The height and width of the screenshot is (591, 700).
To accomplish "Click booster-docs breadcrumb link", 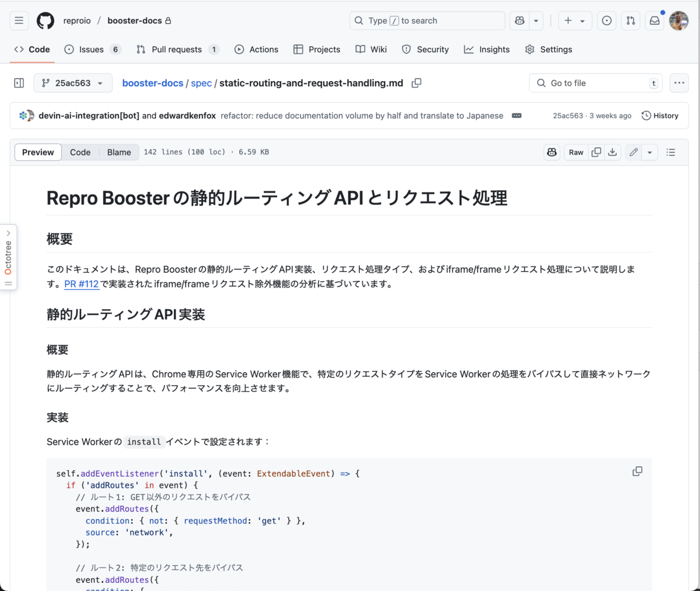I will (153, 83).
